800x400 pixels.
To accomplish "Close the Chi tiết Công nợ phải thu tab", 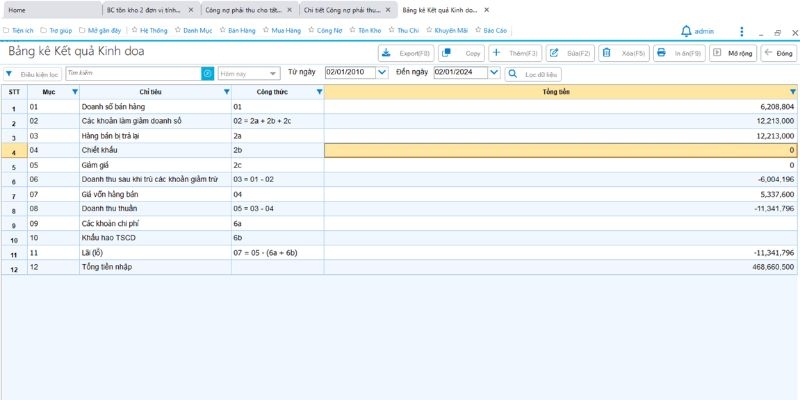I will (x=388, y=10).
